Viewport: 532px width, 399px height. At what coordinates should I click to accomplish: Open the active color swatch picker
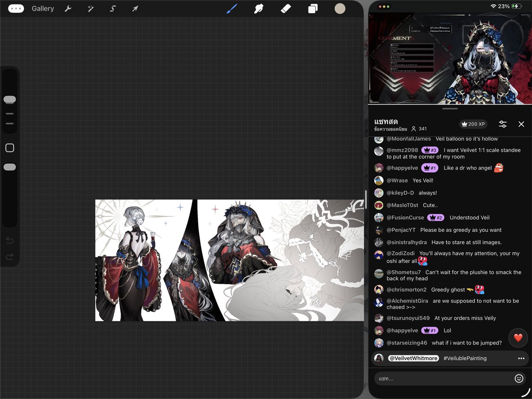click(340, 8)
